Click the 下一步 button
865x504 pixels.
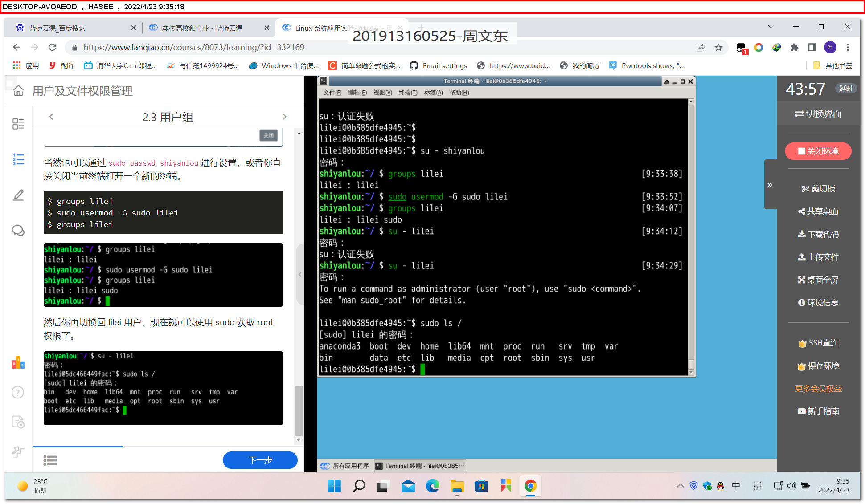point(260,460)
